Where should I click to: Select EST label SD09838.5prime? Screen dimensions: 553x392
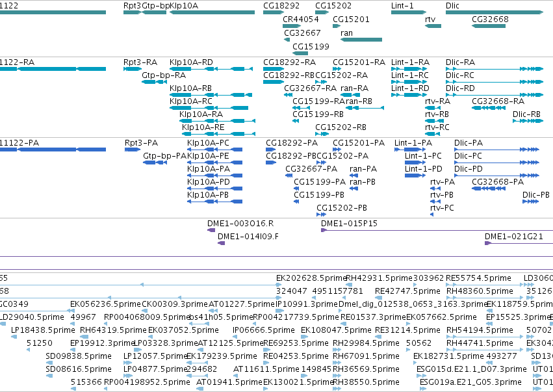click(x=79, y=356)
